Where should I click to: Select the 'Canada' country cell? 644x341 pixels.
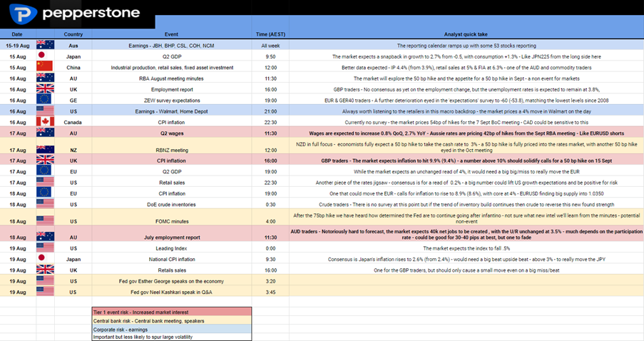point(73,123)
